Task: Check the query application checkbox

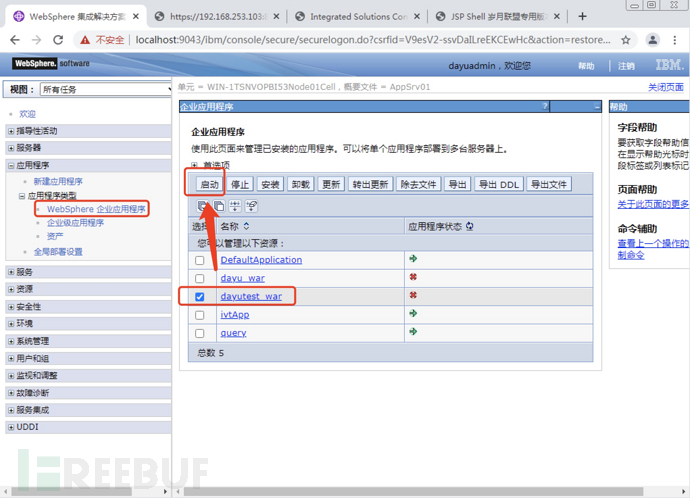Action: point(200,333)
